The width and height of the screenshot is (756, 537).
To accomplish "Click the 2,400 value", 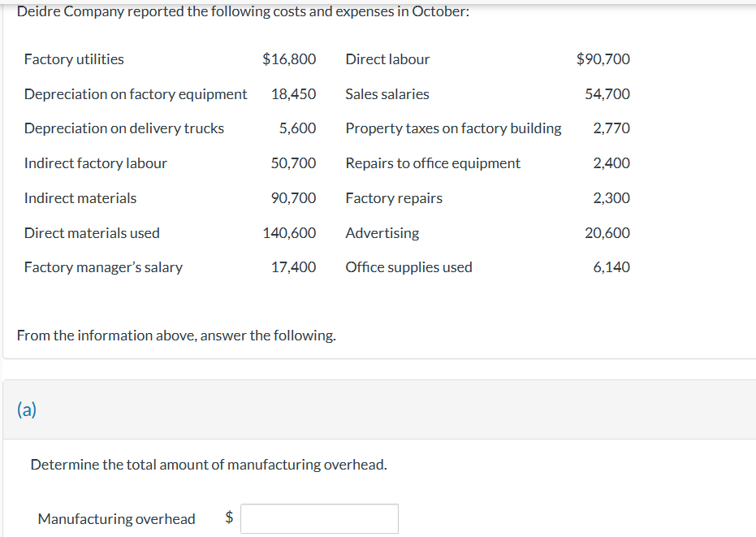I will point(611,163).
